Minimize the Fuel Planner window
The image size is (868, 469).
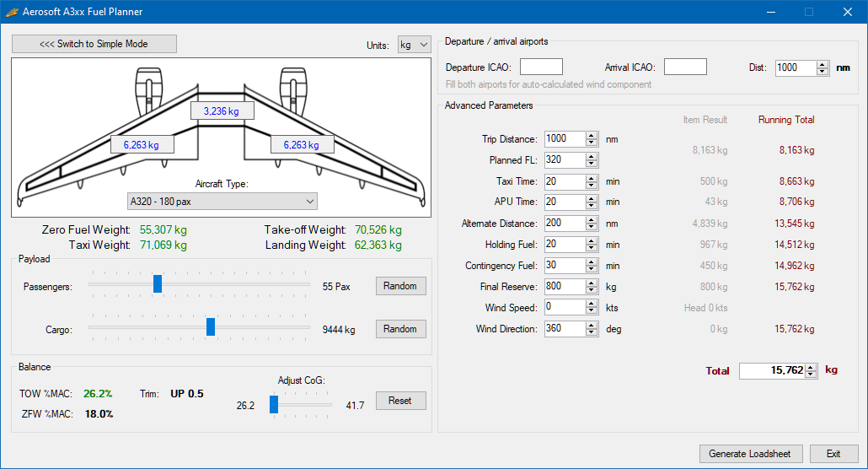(771, 12)
